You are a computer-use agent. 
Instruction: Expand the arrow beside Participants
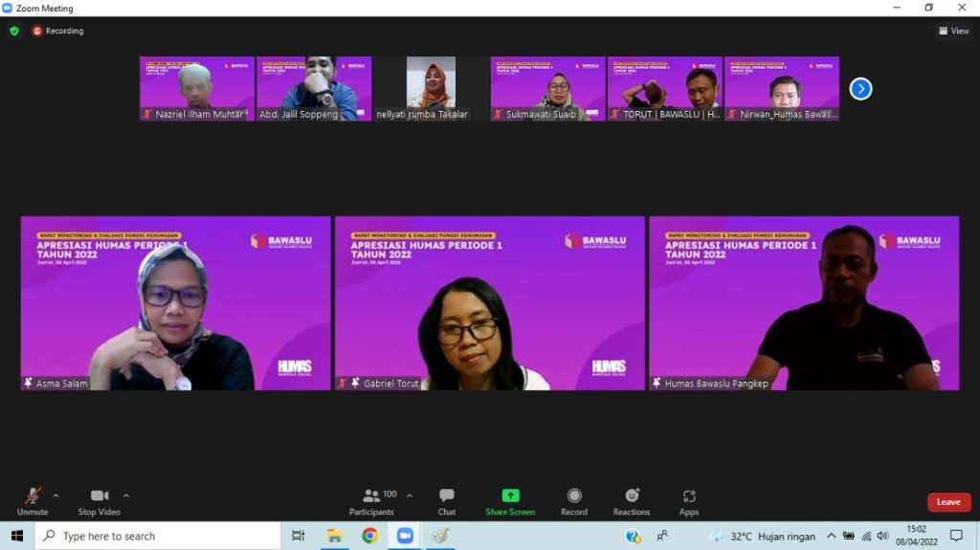[x=410, y=495]
